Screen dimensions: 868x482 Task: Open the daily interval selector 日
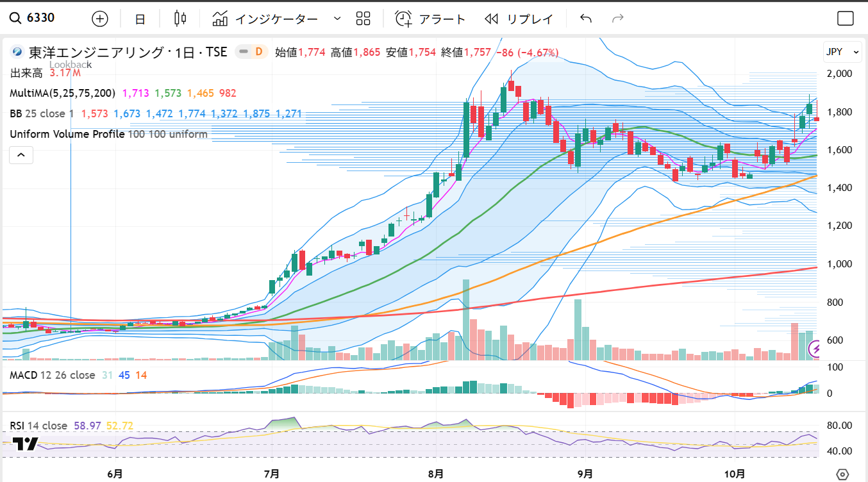pyautogui.click(x=140, y=19)
